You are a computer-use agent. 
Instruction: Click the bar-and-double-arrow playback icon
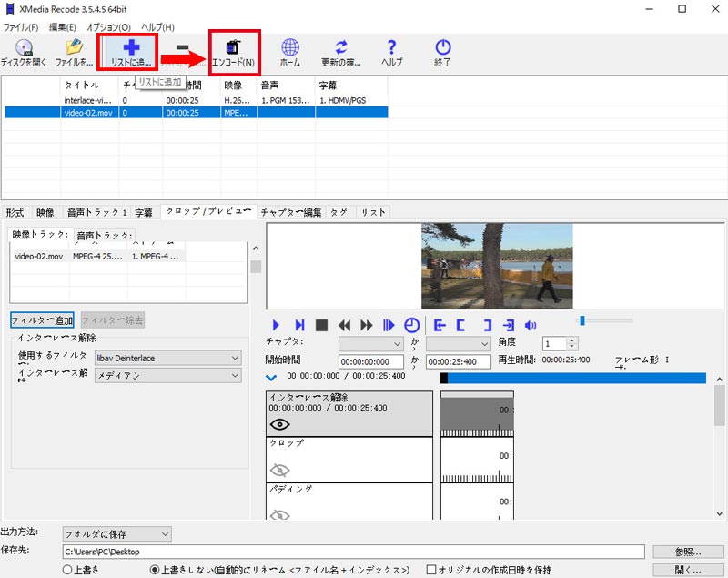click(x=389, y=325)
